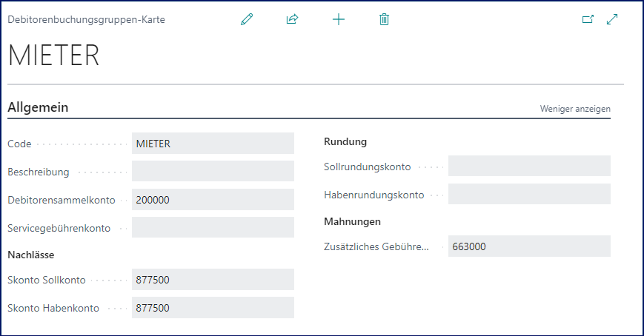Click the pencil edit icon
Image resolution: width=644 pixels, height=336 pixels.
click(x=247, y=20)
